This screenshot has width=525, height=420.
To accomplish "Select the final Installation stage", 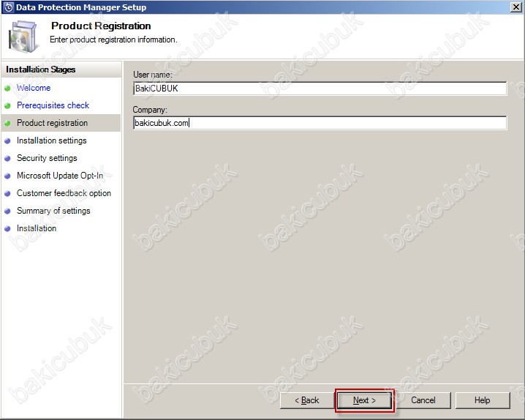I will coord(37,228).
